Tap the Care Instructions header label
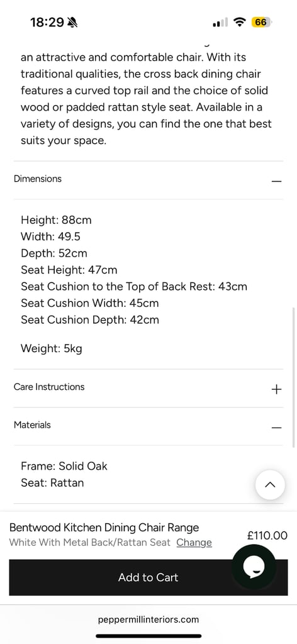The image size is (297, 644). tap(49, 387)
